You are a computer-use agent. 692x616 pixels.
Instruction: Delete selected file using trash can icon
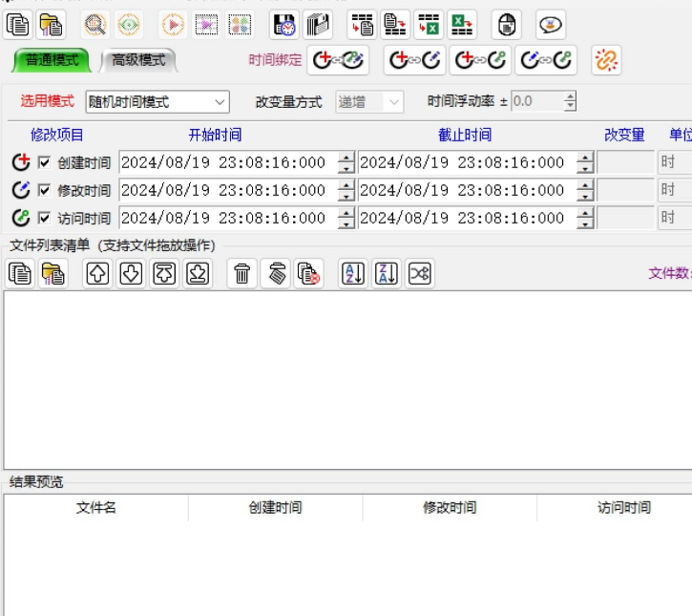[x=242, y=274]
